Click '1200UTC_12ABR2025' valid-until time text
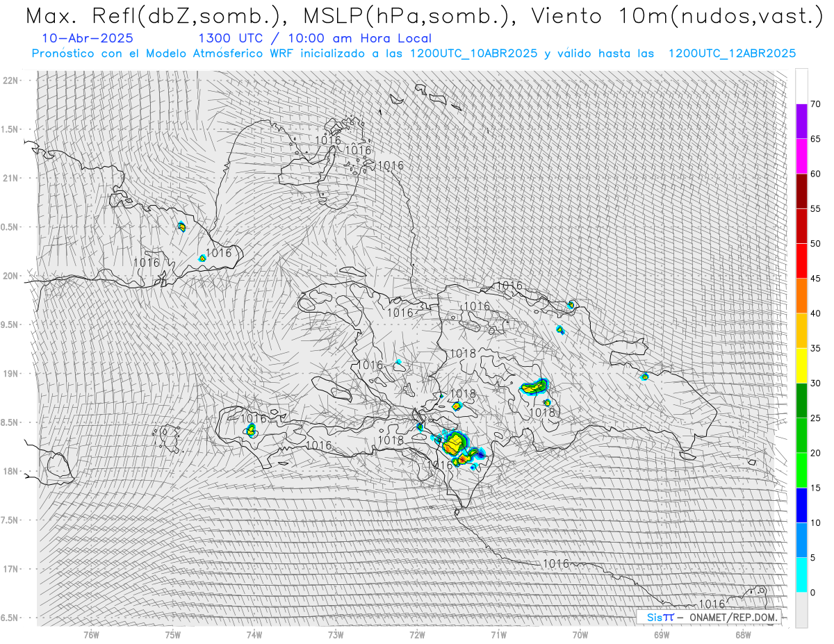The width and height of the screenshot is (834, 644). (x=732, y=53)
